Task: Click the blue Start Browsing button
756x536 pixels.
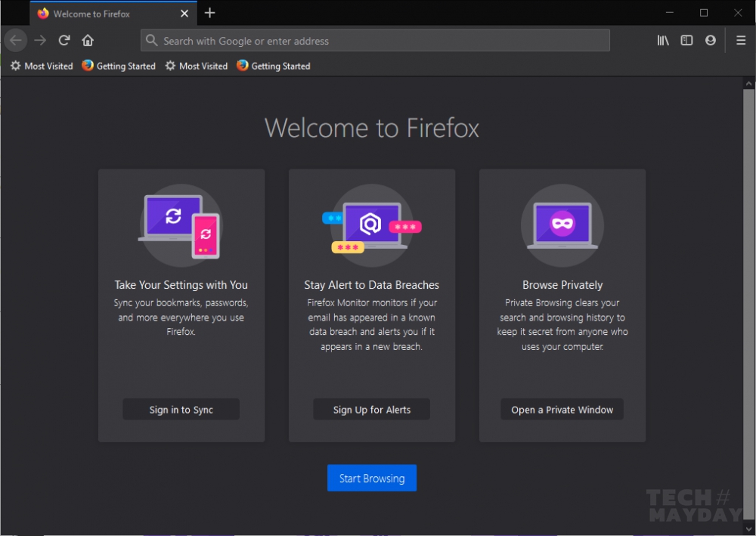Action: pyautogui.click(x=372, y=478)
